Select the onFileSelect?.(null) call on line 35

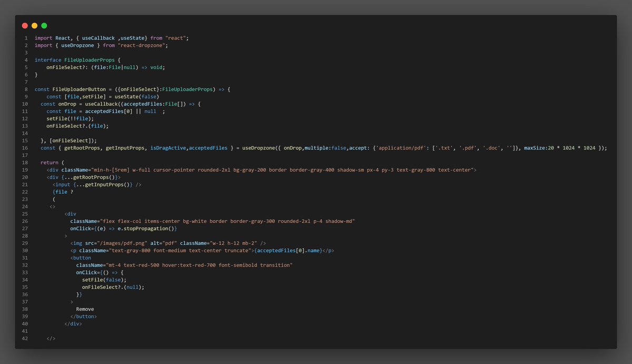(x=112, y=287)
